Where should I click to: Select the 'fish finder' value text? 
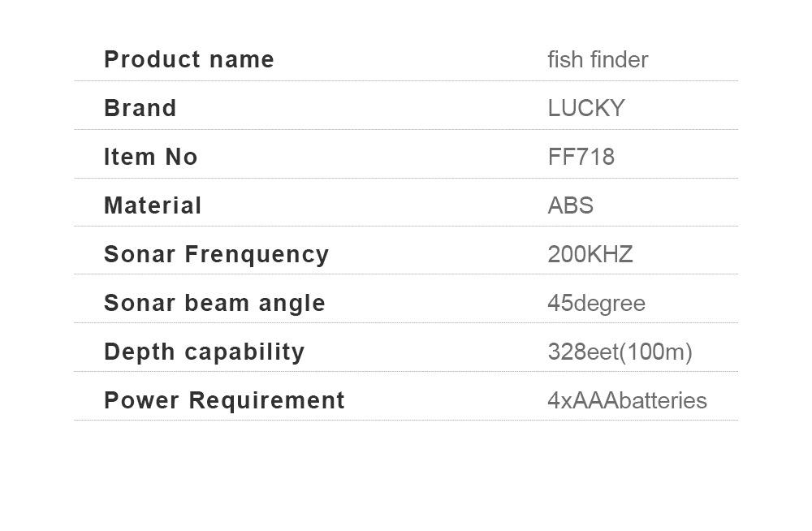598,59
